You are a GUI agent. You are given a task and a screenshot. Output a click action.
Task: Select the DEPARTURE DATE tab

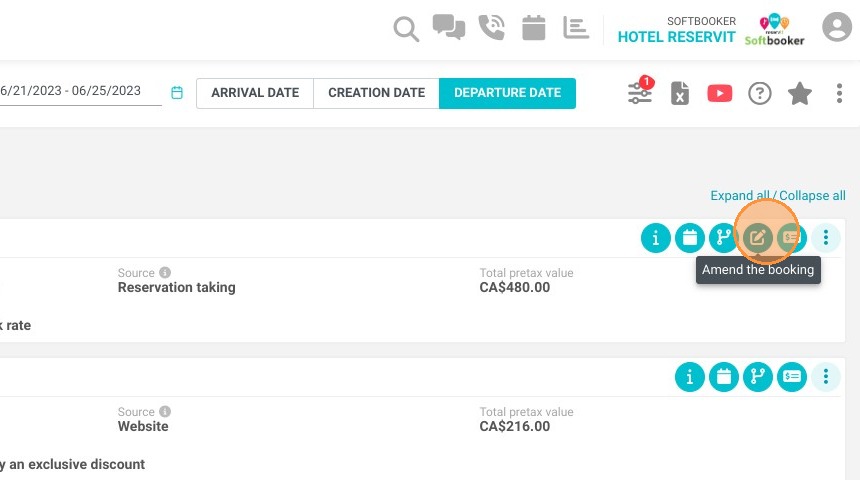(x=507, y=93)
